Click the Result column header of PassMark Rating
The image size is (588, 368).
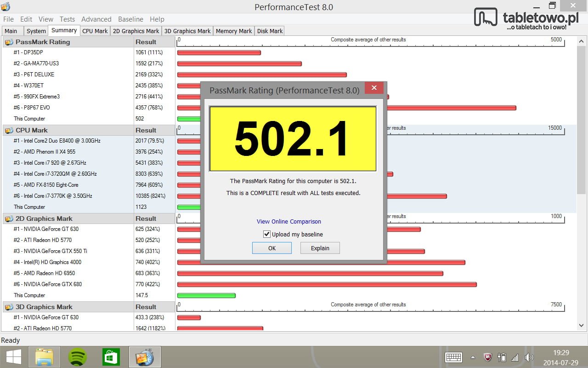pos(154,42)
